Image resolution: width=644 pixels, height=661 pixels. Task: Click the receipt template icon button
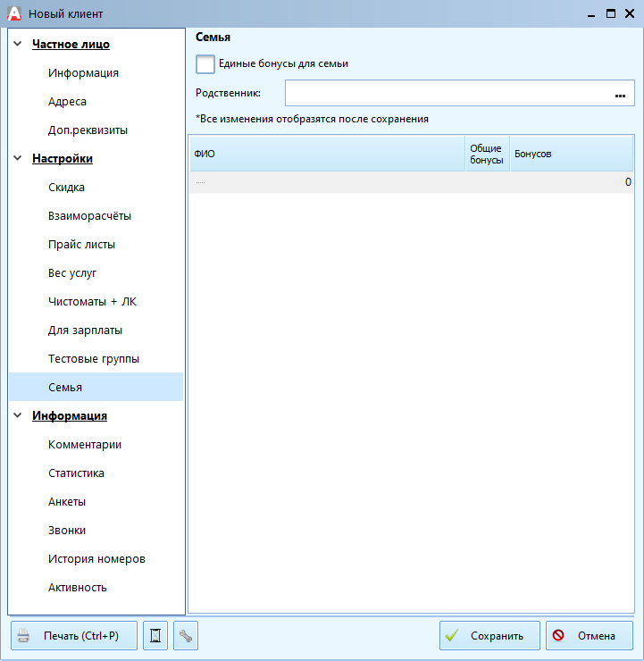pos(155,636)
